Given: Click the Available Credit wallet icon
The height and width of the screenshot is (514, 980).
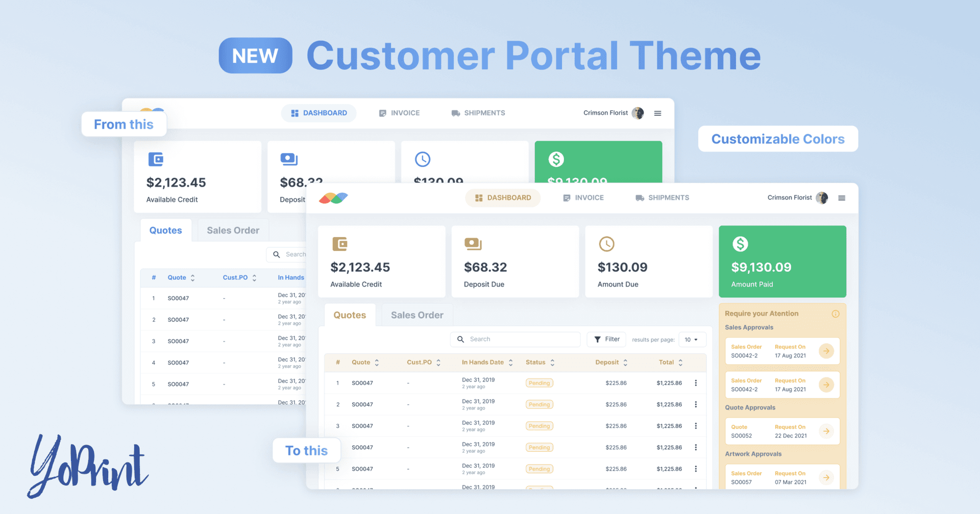Looking at the screenshot, I should click(x=340, y=244).
